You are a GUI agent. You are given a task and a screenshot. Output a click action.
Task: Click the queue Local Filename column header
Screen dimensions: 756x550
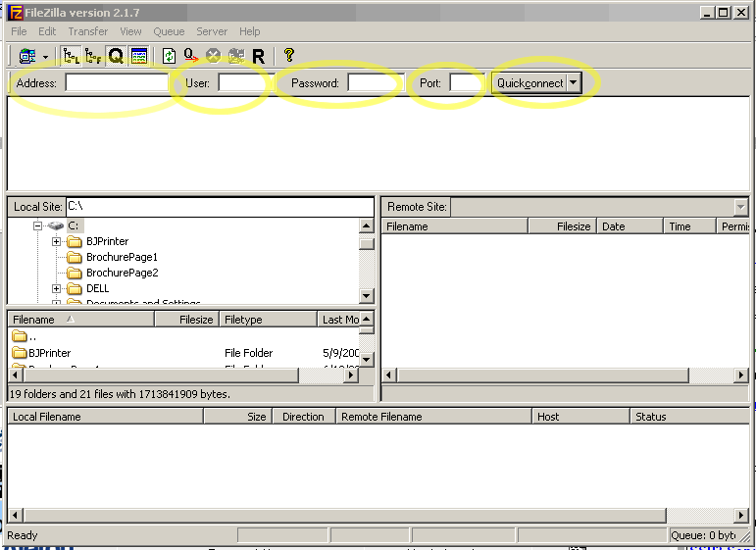106,417
